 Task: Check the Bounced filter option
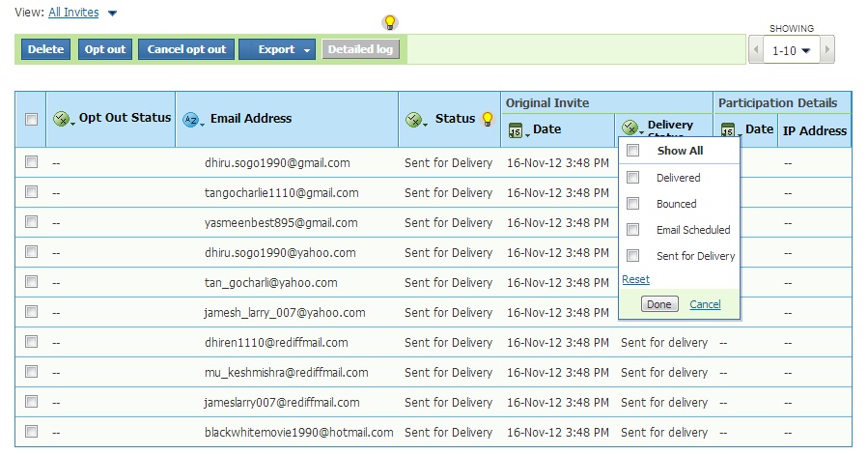tap(633, 204)
